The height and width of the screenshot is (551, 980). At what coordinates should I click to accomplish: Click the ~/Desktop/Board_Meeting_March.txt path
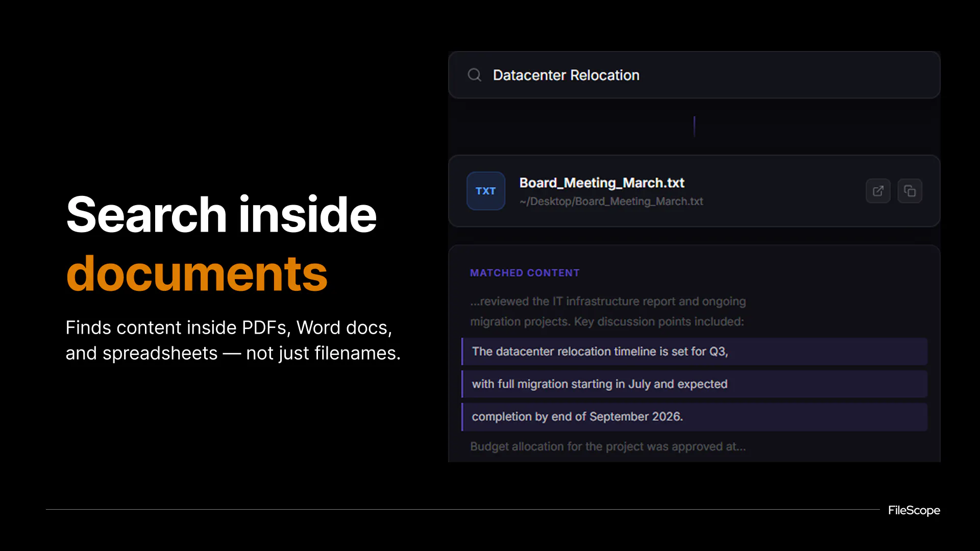611,202
